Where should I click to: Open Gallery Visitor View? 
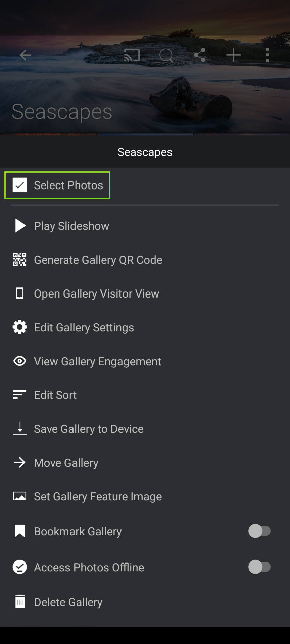(x=96, y=293)
